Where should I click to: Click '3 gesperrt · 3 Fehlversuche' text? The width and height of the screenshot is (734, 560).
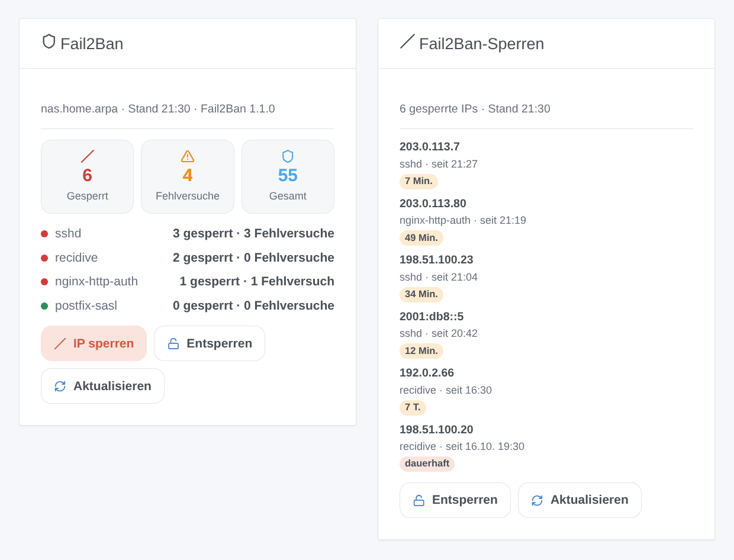(x=253, y=233)
